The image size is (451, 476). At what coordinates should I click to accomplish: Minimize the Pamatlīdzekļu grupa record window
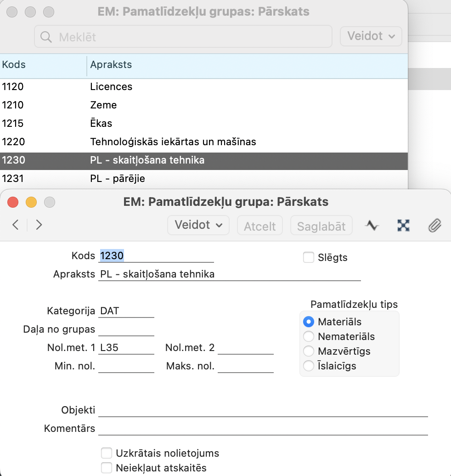pos(31,202)
